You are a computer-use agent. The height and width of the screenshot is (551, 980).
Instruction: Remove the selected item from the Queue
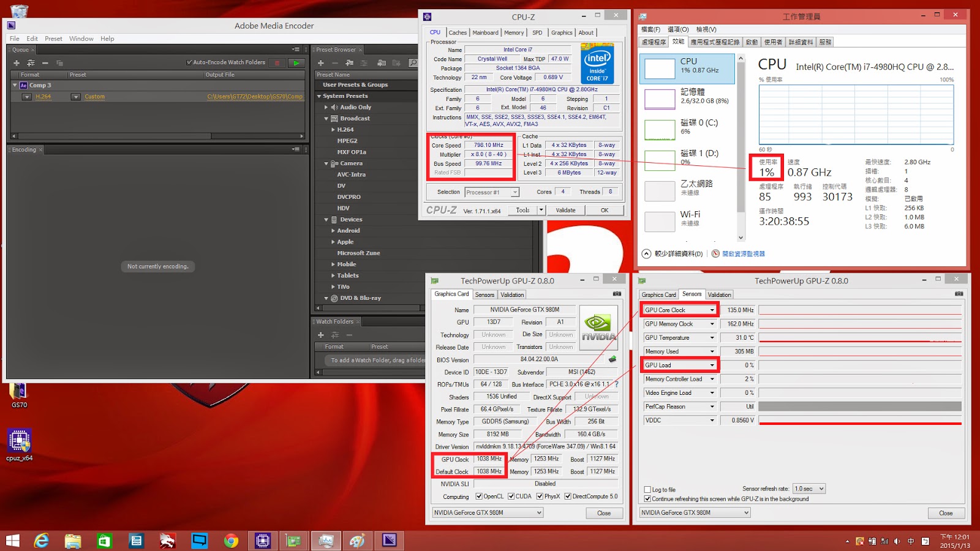[45, 63]
